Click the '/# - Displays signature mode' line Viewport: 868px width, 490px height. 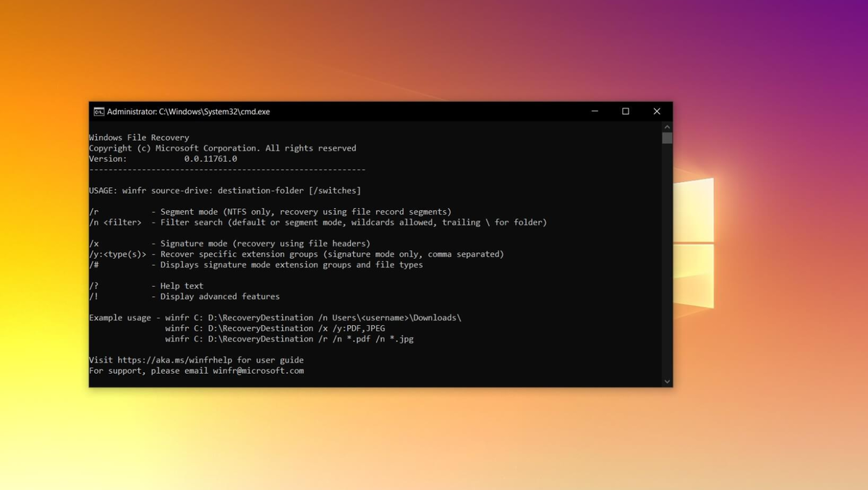click(256, 265)
